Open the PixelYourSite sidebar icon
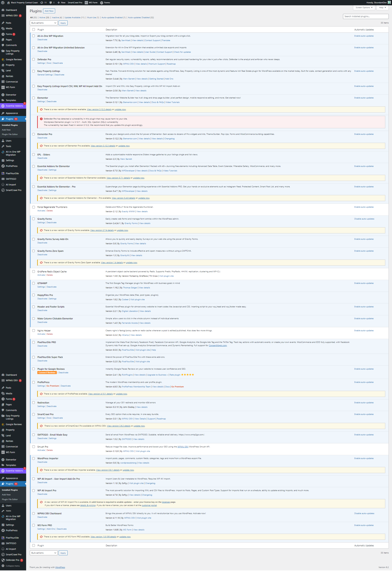This screenshot has width=392, height=571. tap(3, 173)
